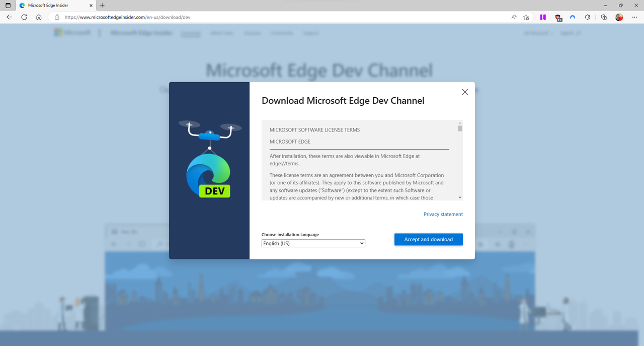Go to the home page
Image resolution: width=644 pixels, height=346 pixels.
tap(39, 17)
